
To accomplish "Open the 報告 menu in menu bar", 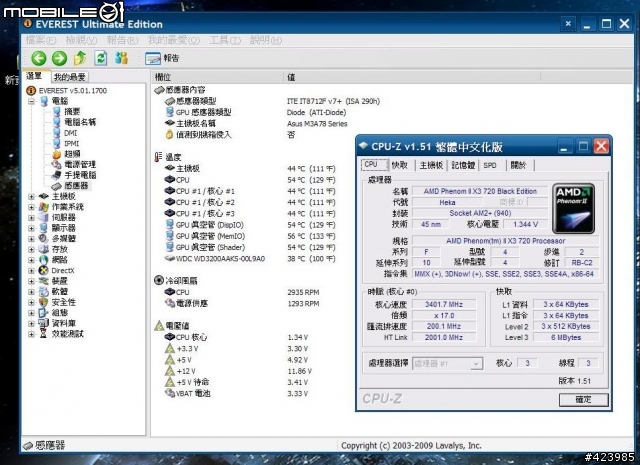I will 122,40.
